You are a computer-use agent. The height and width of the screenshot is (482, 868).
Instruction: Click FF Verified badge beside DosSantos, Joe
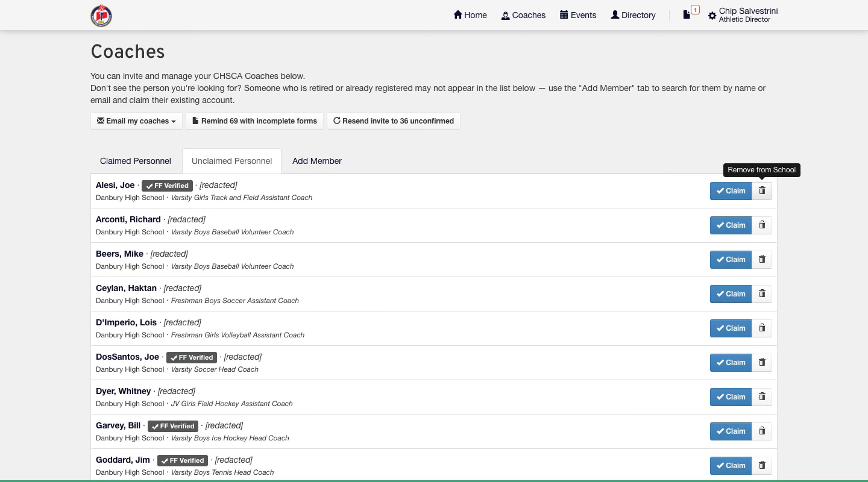(x=192, y=357)
